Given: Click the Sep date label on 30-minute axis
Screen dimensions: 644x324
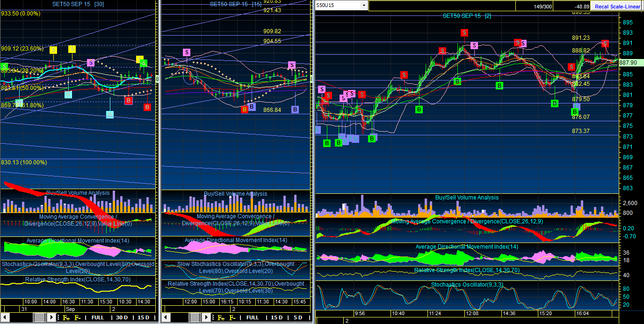Looking at the screenshot, I should pyautogui.click(x=71, y=309).
